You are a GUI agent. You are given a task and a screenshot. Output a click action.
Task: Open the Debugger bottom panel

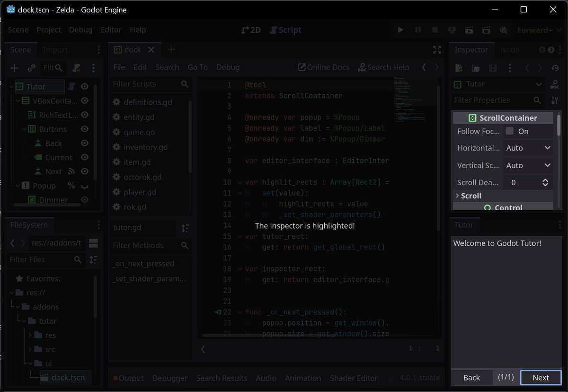[x=170, y=378]
